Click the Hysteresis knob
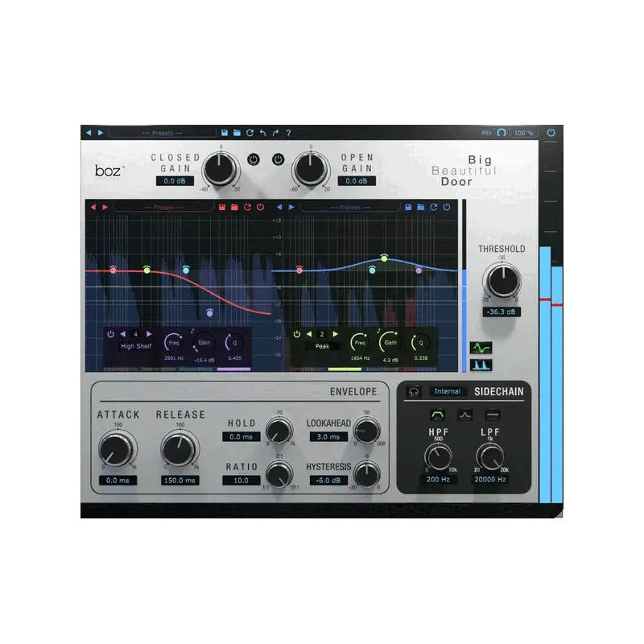Viewport: 644px width, 644px height. pos(367,474)
